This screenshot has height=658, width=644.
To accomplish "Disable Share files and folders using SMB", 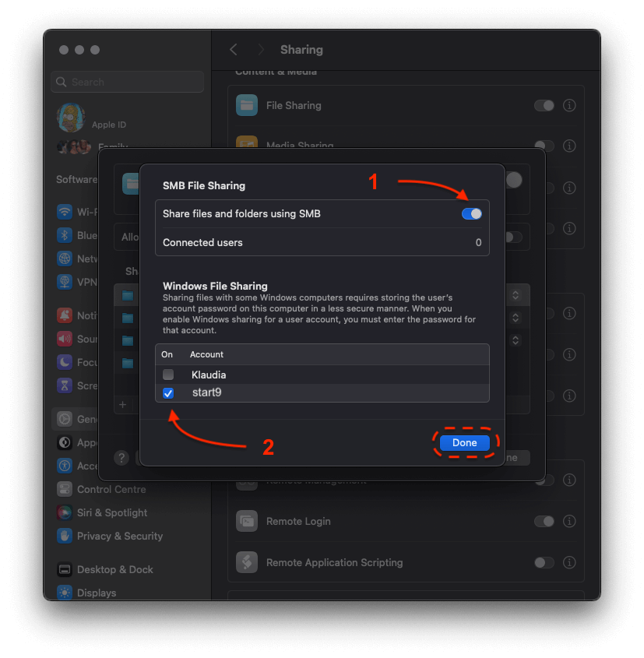I will pos(471,213).
